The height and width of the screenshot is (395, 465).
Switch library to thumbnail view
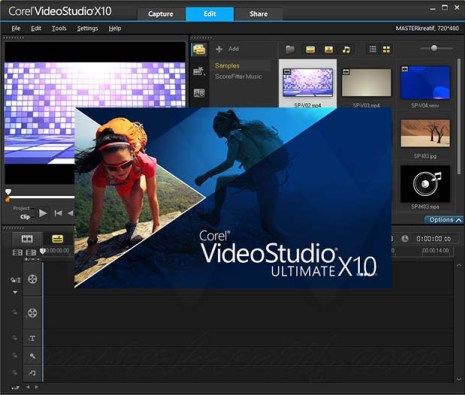tap(386, 49)
